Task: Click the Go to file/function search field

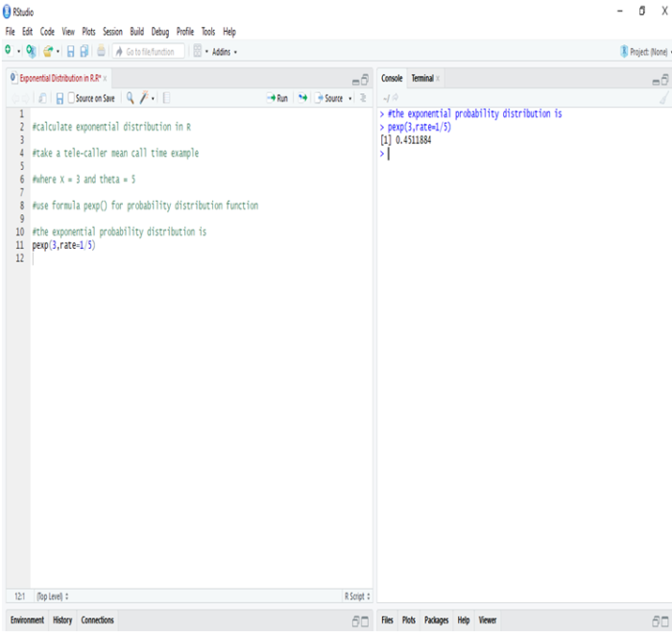Action: point(149,51)
